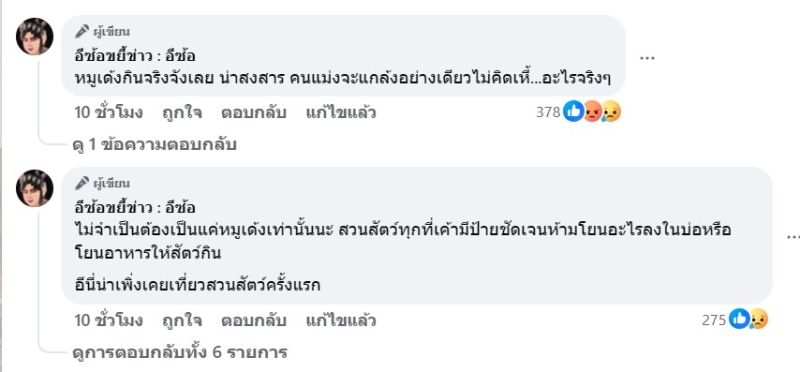Open edit history 'แก้ไขแล้ว' on first comment
This screenshot has height=372, width=800.
pos(341,112)
